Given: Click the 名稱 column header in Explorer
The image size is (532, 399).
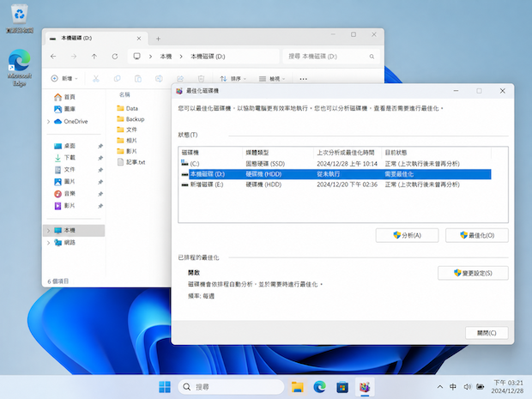Looking at the screenshot, I should click(x=125, y=94).
